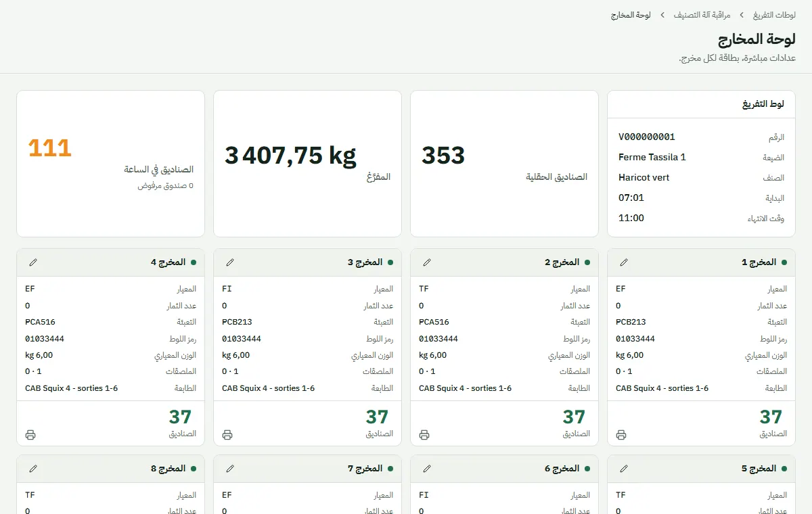Click the edit pencil on المخرج 2 card
Screen dimensions: 812x514
click(427, 262)
